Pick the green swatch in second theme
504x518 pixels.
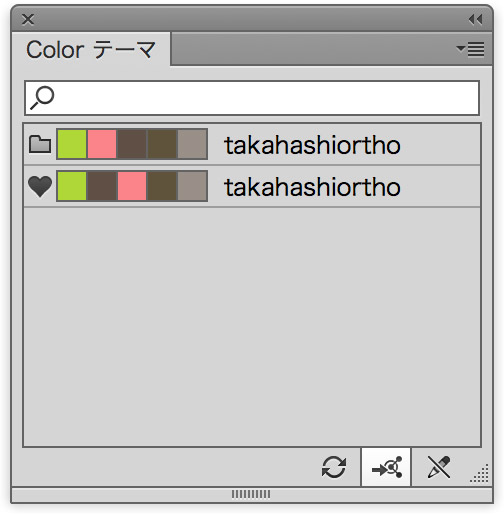coord(72,186)
